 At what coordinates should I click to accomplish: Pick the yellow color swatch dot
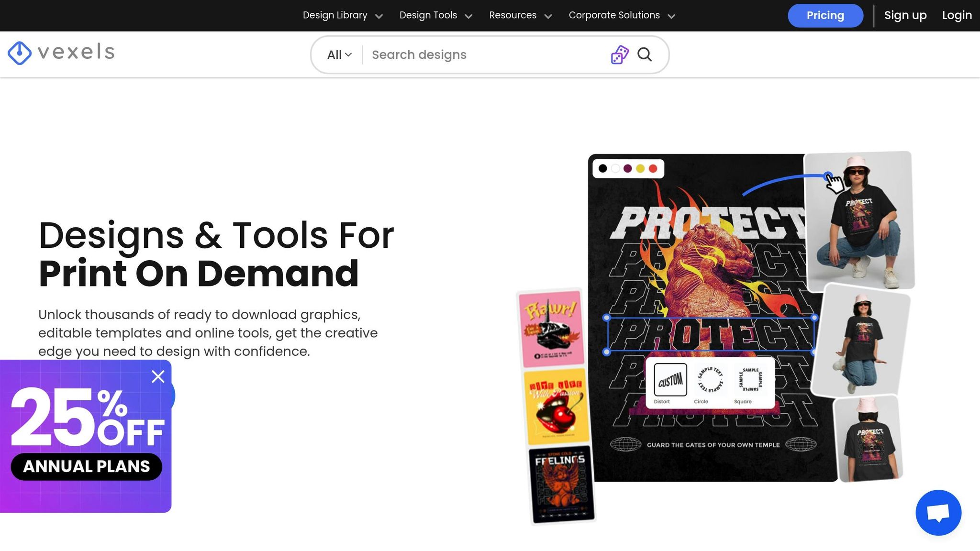(x=640, y=168)
